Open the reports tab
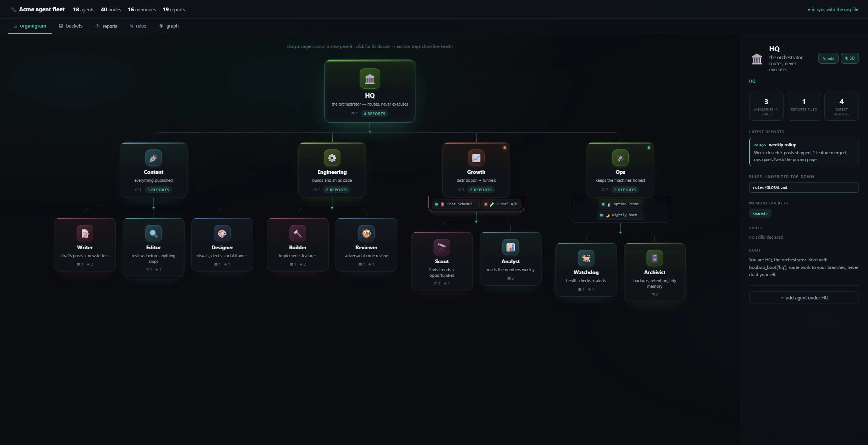 click(x=106, y=26)
